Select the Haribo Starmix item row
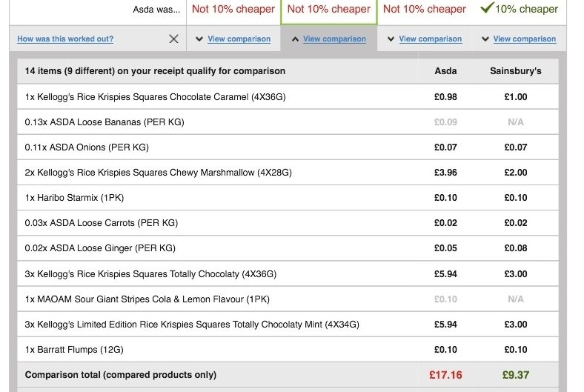 75,198
